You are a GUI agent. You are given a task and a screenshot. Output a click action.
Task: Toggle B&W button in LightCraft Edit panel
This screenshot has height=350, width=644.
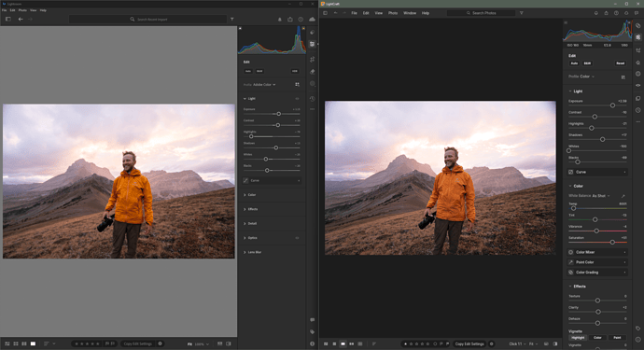pyautogui.click(x=587, y=63)
